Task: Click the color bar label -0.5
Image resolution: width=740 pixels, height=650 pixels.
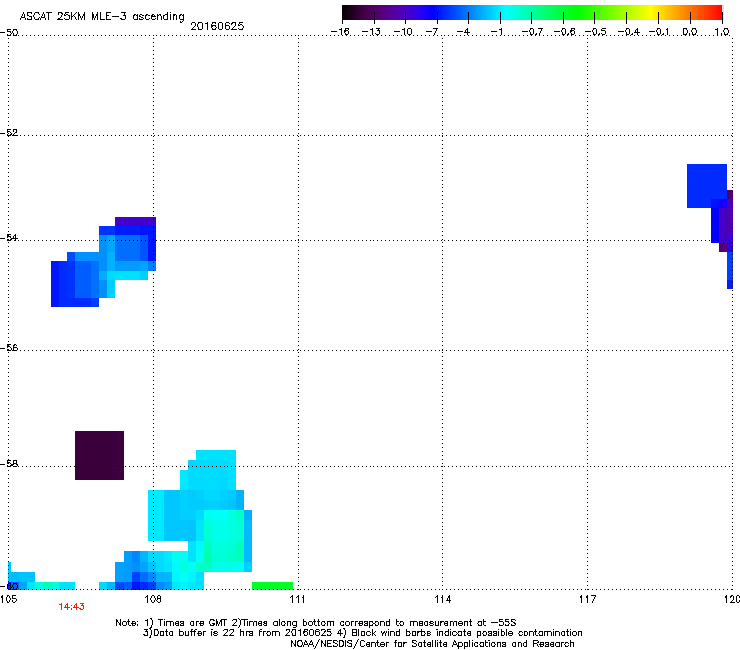Action: coord(596,32)
